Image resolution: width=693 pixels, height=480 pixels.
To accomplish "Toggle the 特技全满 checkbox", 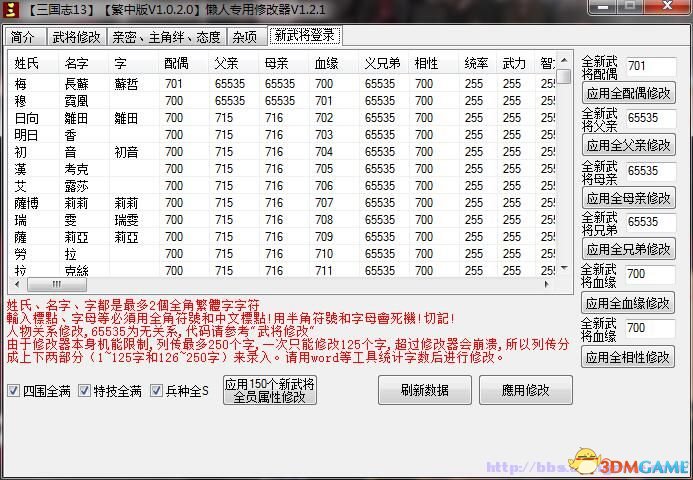I will coord(84,391).
